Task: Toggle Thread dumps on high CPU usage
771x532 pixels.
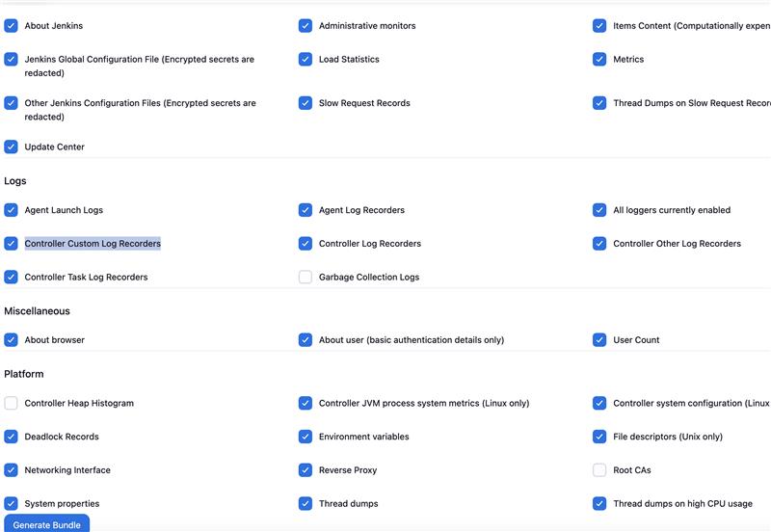Action: coord(599,503)
